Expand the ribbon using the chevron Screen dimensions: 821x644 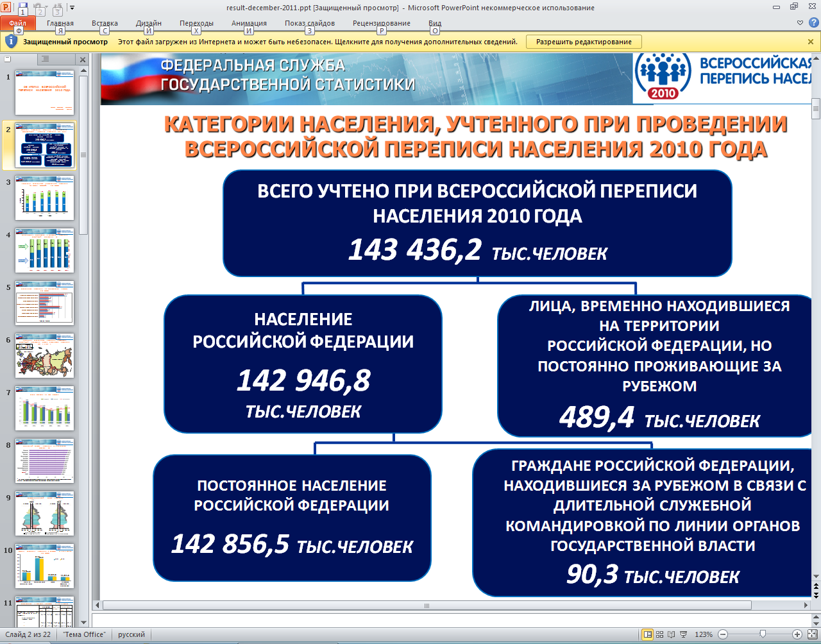click(800, 22)
